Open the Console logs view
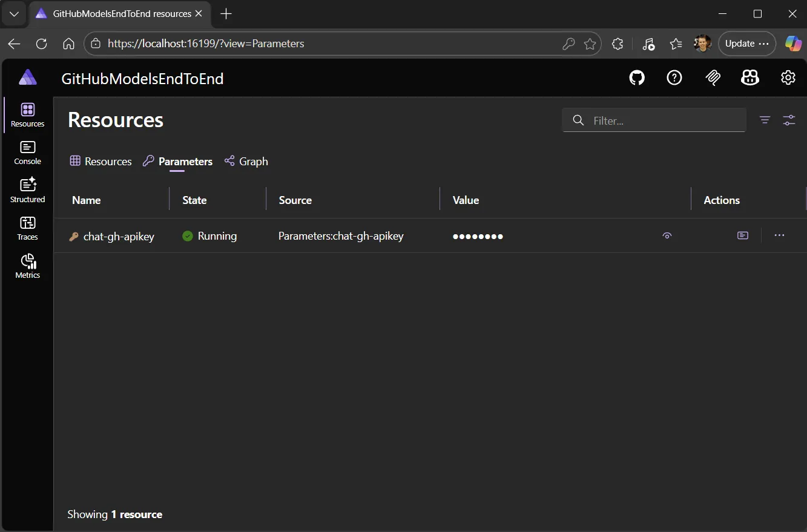 27,152
